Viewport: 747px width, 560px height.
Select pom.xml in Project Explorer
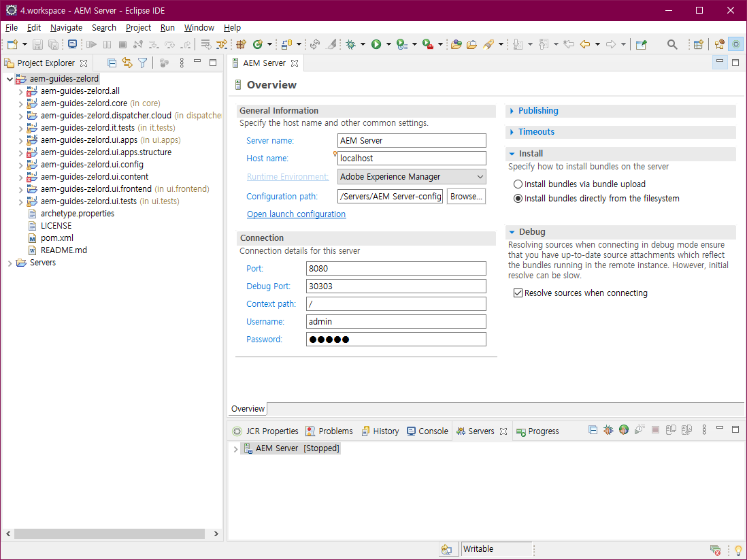56,238
